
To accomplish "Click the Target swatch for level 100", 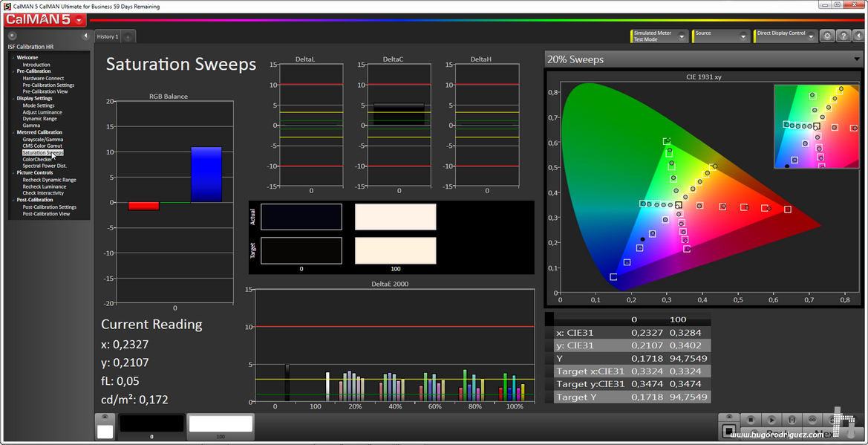I will point(395,250).
